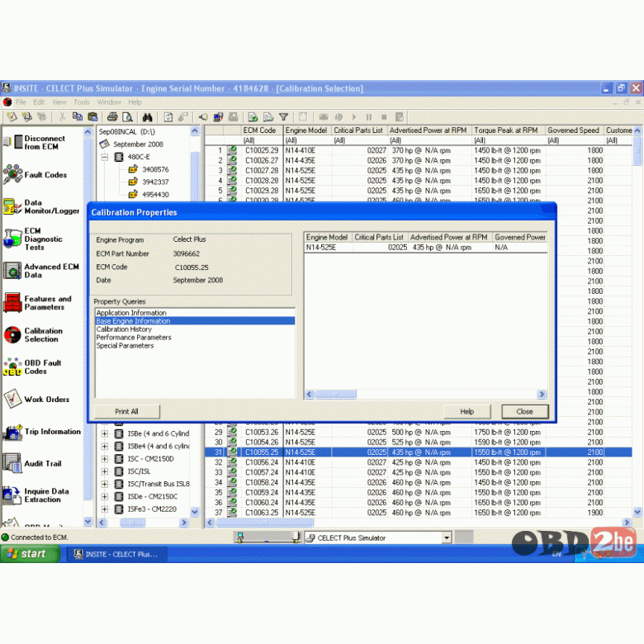Click the Help button in the dialog
This screenshot has height=644, width=644.
[x=467, y=411]
